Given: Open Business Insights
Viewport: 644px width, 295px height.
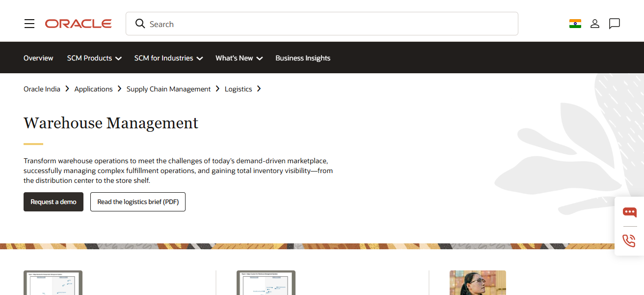Looking at the screenshot, I should pyautogui.click(x=303, y=58).
